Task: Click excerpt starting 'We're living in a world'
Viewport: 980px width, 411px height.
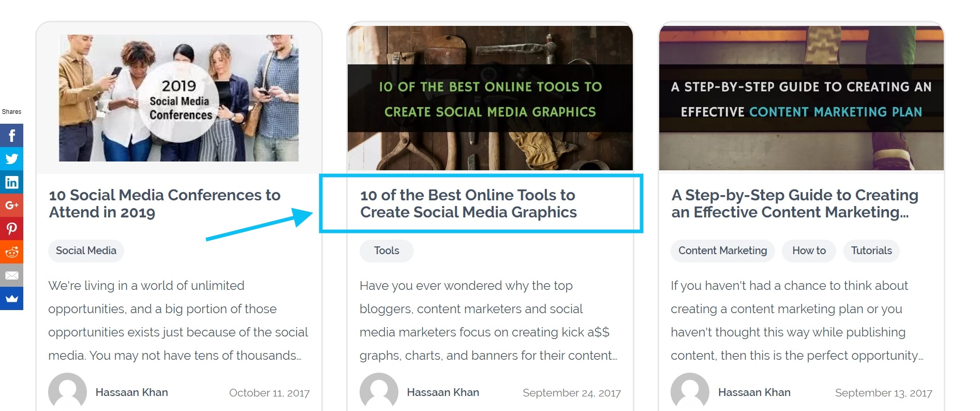Action: click(178, 320)
